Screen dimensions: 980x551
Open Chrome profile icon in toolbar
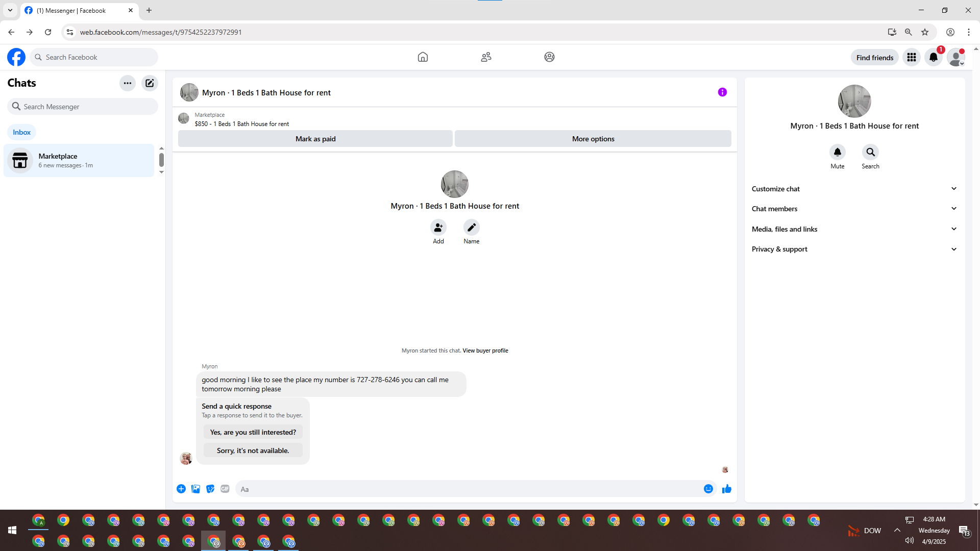click(x=950, y=32)
